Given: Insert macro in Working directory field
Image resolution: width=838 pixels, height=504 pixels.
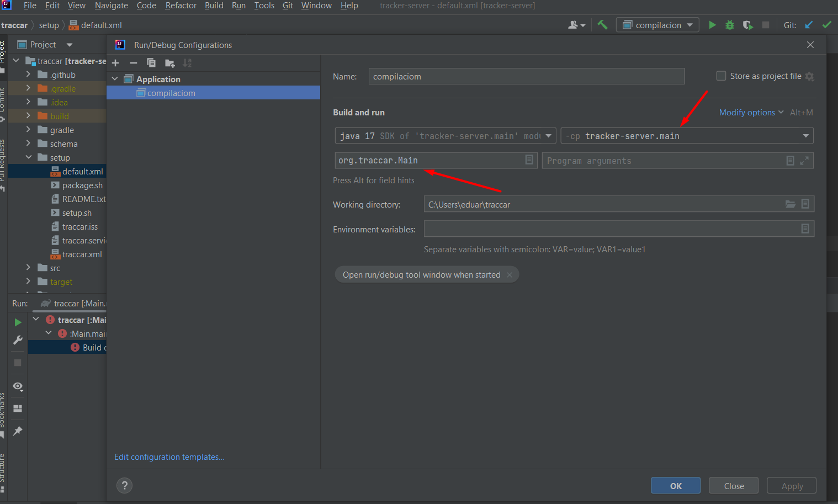Looking at the screenshot, I should tap(805, 204).
